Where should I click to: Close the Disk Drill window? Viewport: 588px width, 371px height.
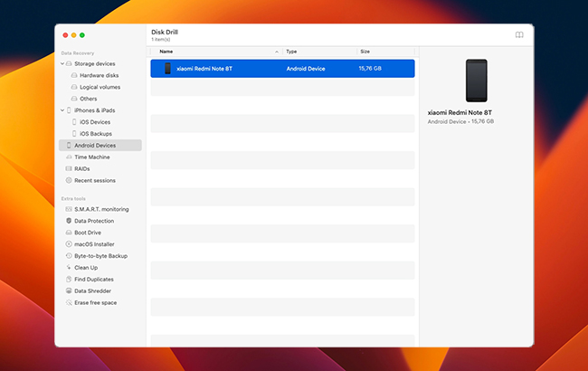[65, 35]
